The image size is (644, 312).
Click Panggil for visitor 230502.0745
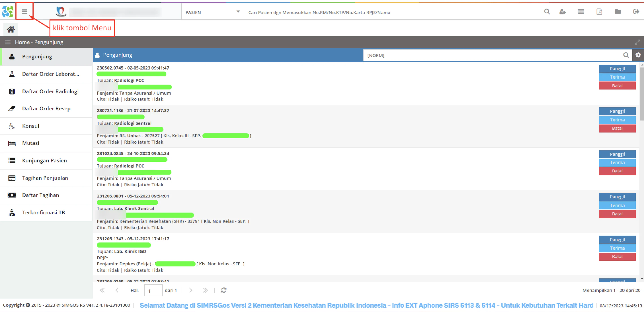pyautogui.click(x=617, y=69)
